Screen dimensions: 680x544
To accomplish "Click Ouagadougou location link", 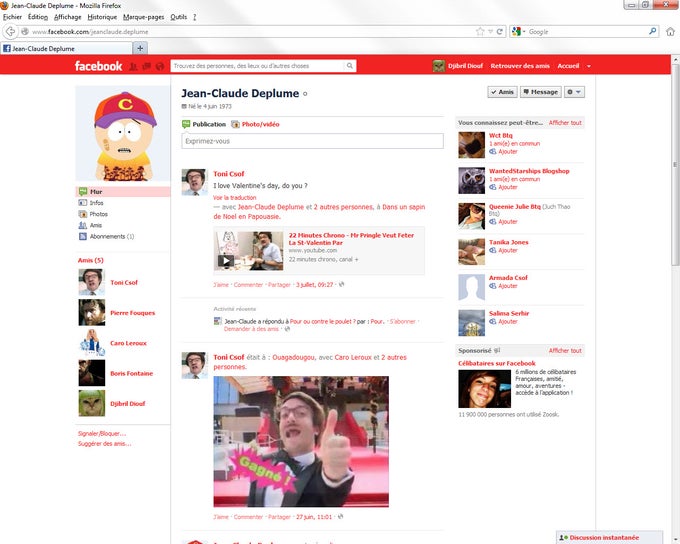I will 293,357.
